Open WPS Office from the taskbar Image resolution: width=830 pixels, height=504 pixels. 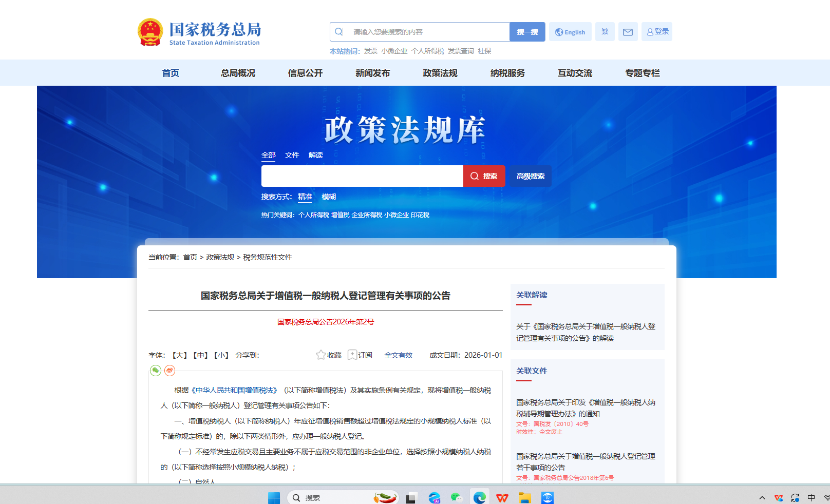(x=502, y=498)
